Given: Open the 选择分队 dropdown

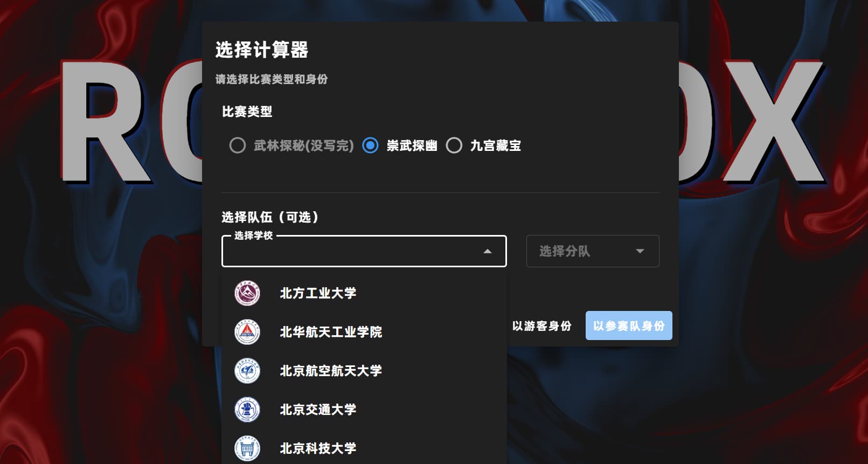Looking at the screenshot, I should [x=593, y=251].
